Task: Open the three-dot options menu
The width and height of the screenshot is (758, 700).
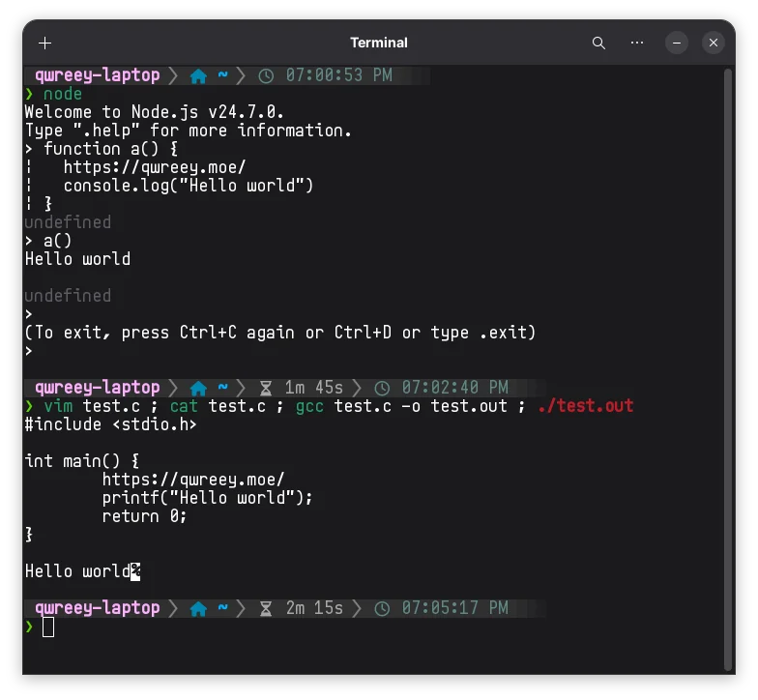Action: (x=636, y=43)
